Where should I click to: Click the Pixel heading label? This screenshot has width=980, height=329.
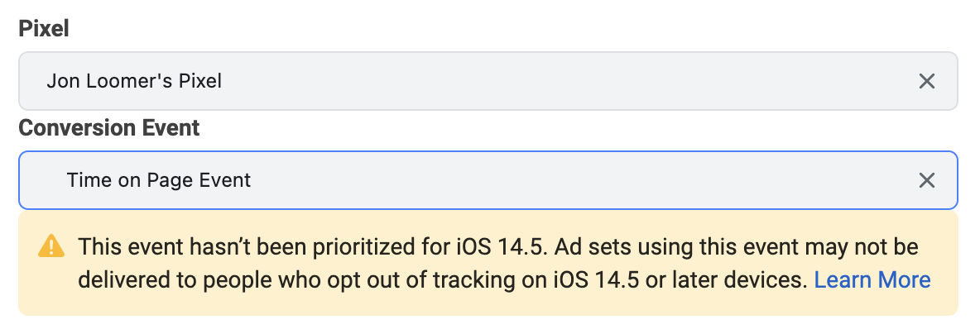pos(44,28)
